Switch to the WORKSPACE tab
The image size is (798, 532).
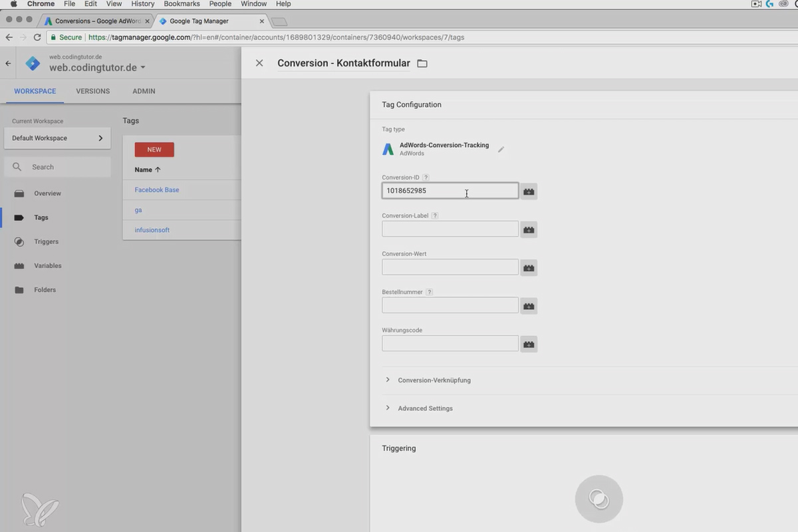35,91
